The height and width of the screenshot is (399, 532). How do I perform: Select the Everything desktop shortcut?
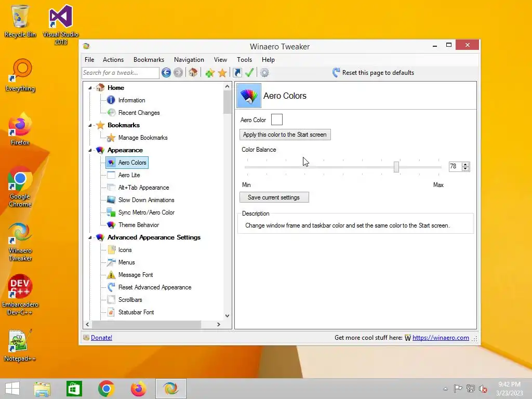(20, 75)
